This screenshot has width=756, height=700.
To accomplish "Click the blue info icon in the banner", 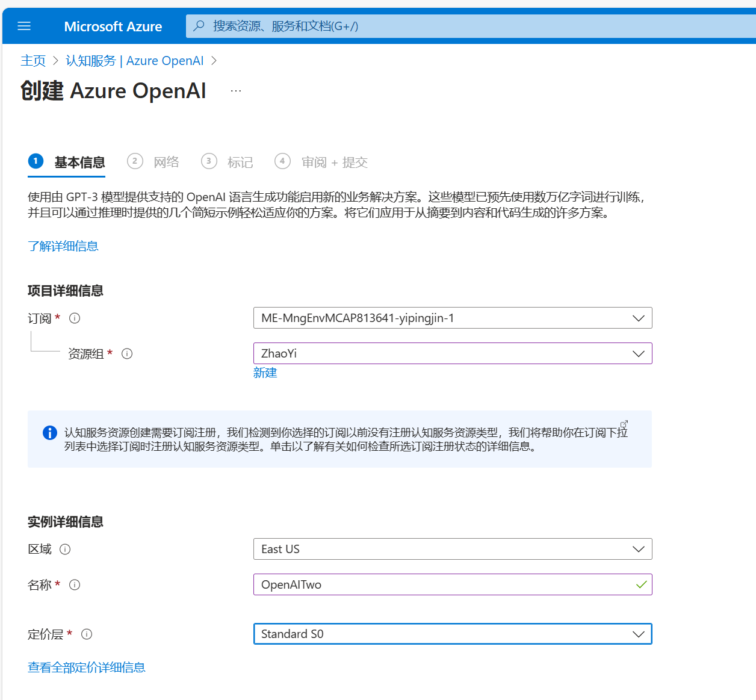I will (x=49, y=433).
